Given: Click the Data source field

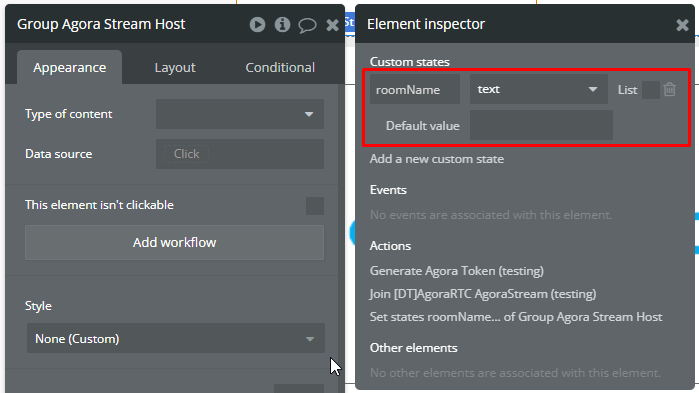Looking at the screenshot, I should tap(240, 154).
